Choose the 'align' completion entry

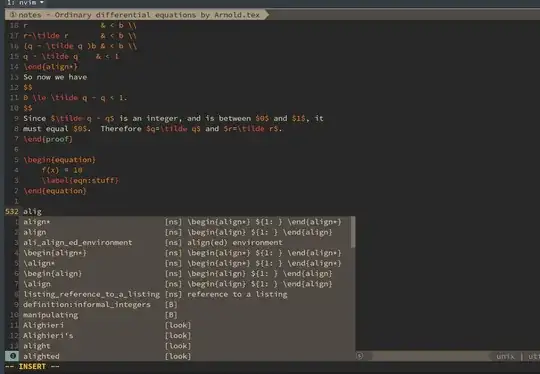click(x=186, y=232)
